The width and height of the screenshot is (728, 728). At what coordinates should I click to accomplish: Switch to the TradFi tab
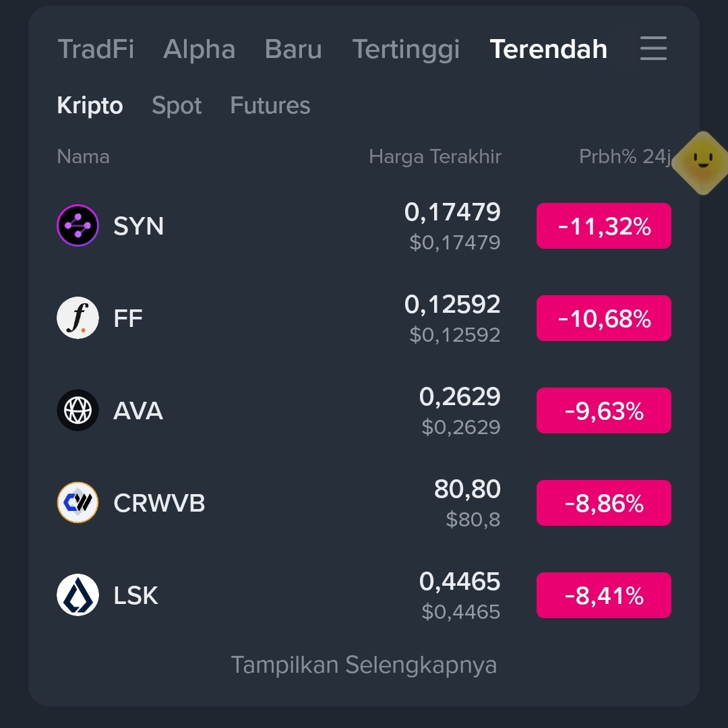point(96,49)
